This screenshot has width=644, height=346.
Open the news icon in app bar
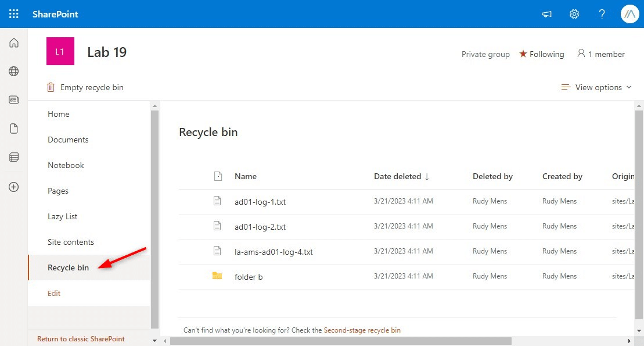click(x=14, y=99)
